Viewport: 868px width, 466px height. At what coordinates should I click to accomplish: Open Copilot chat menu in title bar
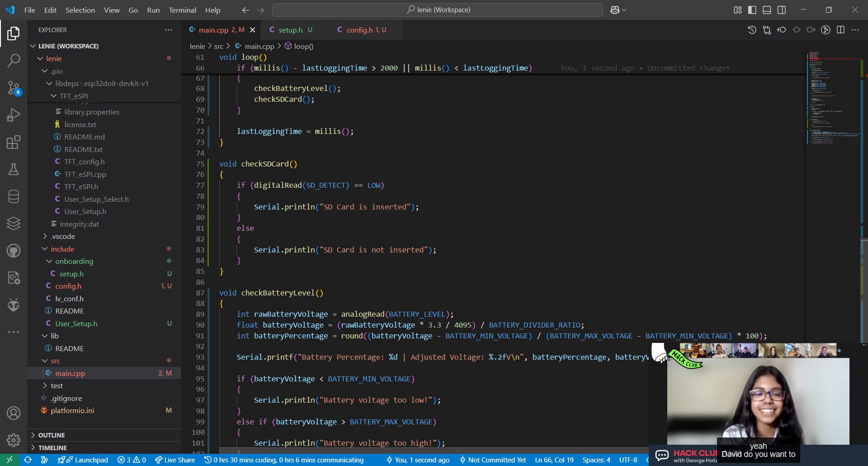618,10
